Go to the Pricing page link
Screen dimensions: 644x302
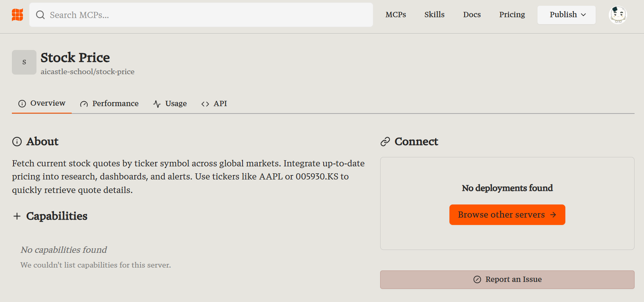(512, 15)
